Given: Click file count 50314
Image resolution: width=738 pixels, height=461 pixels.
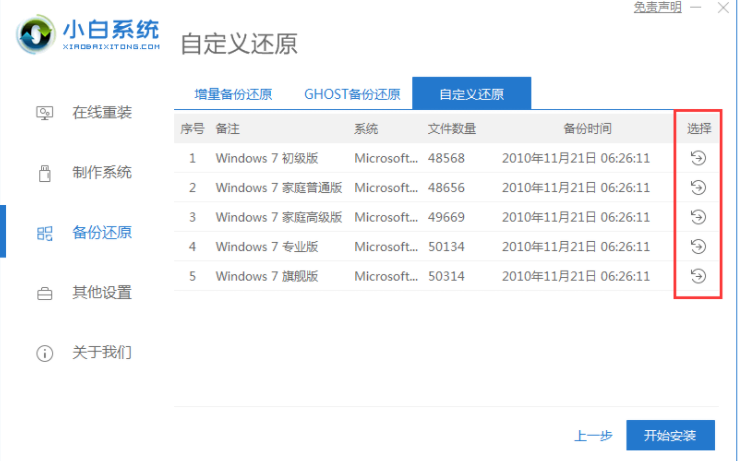Looking at the screenshot, I should [446, 276].
